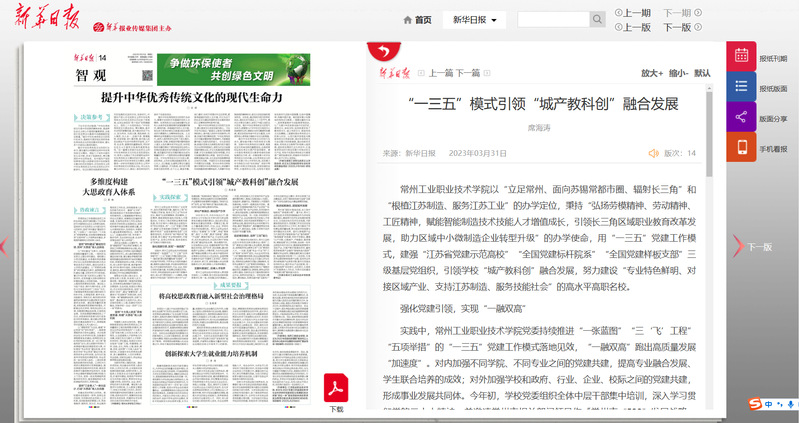The height and width of the screenshot is (423, 799).
Task: Open the 报纸刊期 calendar panel
Action: tap(741, 59)
